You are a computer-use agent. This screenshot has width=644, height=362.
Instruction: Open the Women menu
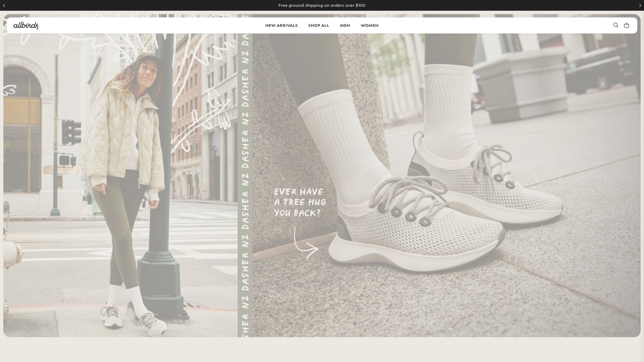click(x=369, y=25)
